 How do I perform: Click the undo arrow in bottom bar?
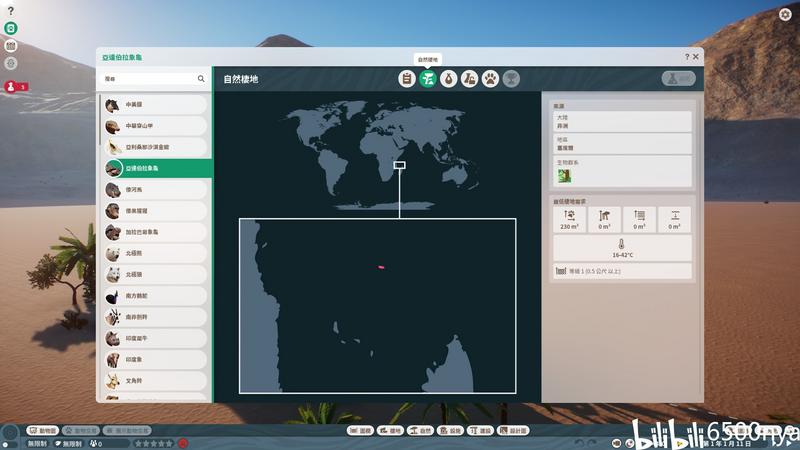coord(579,443)
